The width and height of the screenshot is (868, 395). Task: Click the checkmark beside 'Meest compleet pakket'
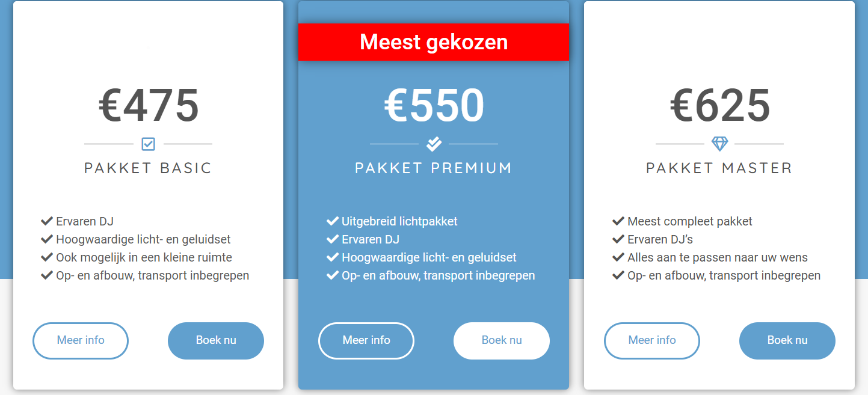tap(618, 221)
